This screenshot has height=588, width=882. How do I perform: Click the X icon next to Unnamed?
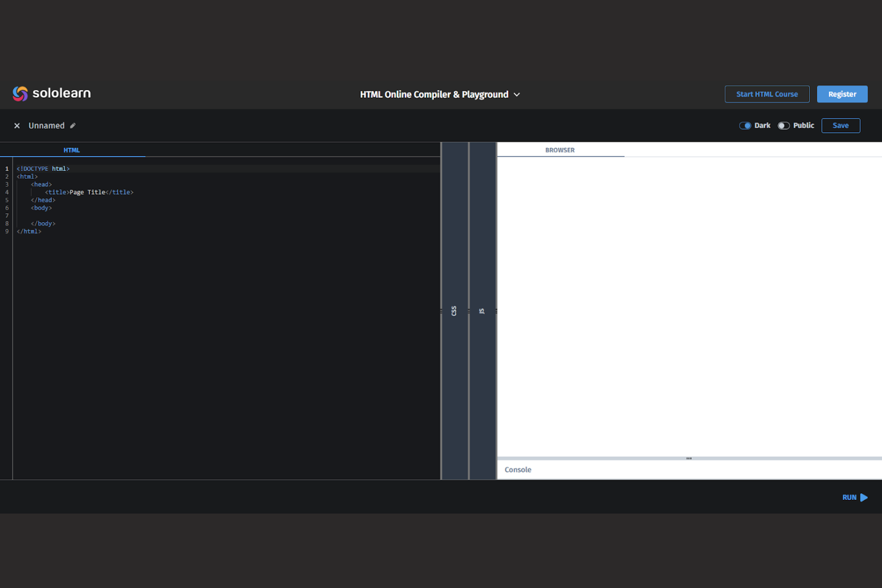click(17, 125)
